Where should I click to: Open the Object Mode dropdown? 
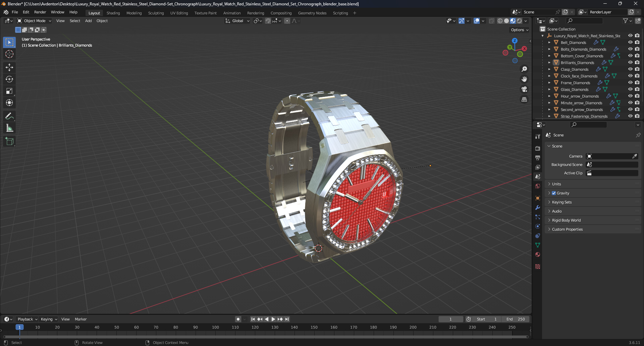coord(35,21)
